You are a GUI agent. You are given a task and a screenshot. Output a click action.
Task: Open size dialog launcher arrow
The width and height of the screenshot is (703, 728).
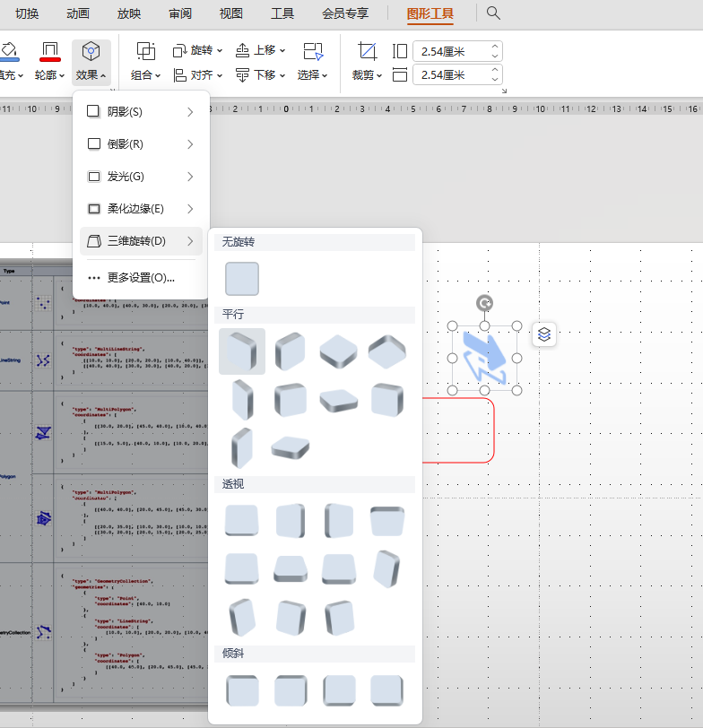tap(504, 91)
